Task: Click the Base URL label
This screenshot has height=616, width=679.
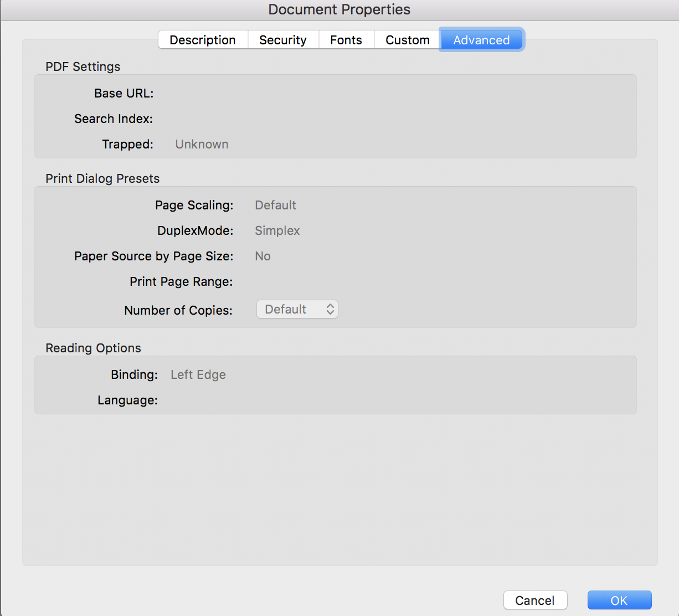Action: point(124,93)
